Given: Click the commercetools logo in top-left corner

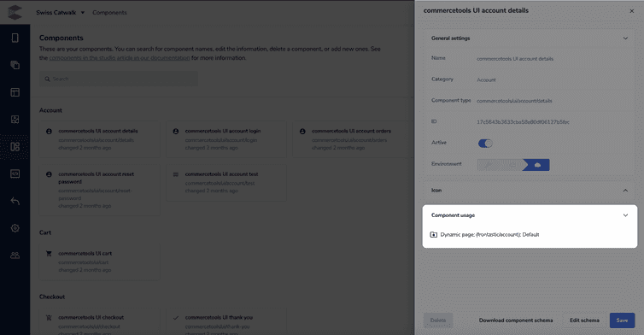Looking at the screenshot, I should [x=15, y=12].
